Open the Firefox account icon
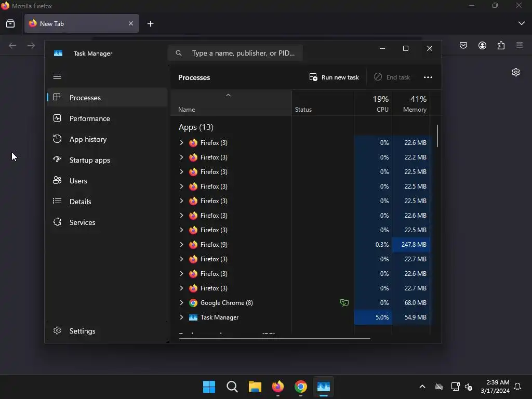Image resolution: width=532 pixels, height=399 pixels. click(x=482, y=46)
